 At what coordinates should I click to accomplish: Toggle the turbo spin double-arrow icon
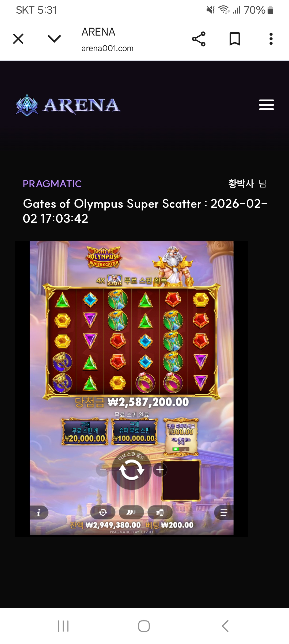pyautogui.click(x=131, y=512)
